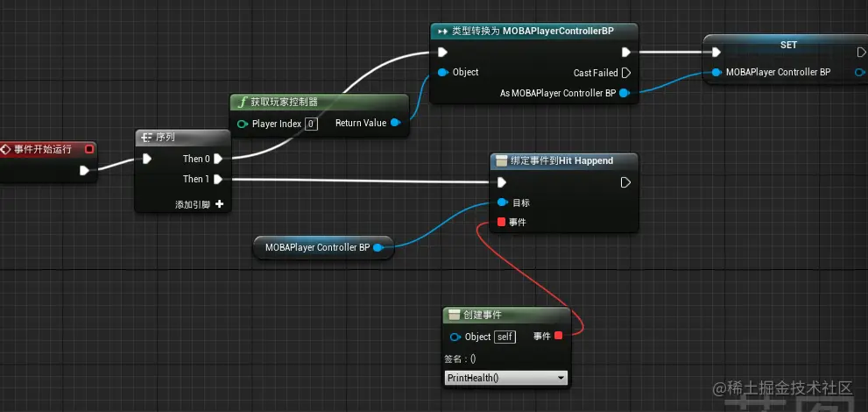Select the 绑定事件到Hit Happend node title

561,160
